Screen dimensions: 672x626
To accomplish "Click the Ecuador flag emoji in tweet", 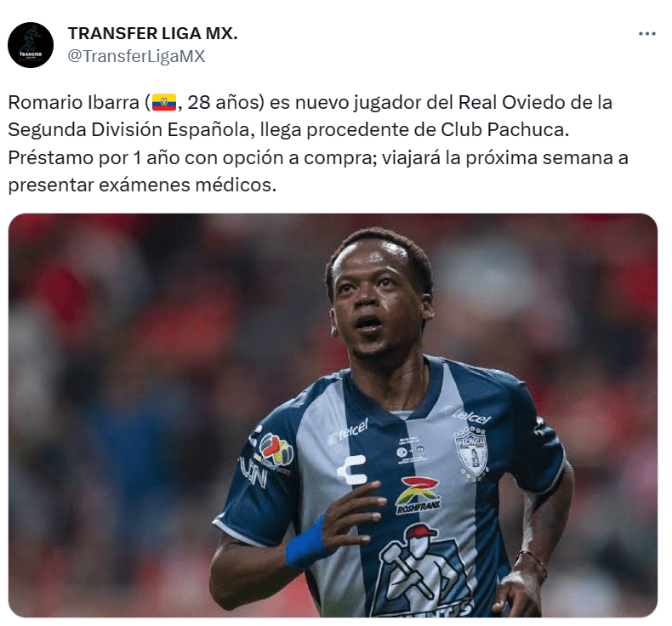I will pos(164,103).
